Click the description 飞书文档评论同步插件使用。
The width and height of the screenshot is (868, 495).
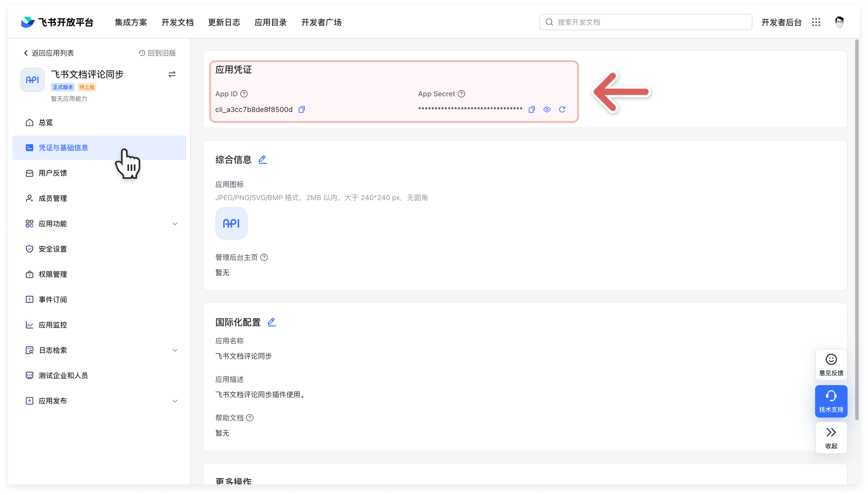(x=260, y=395)
